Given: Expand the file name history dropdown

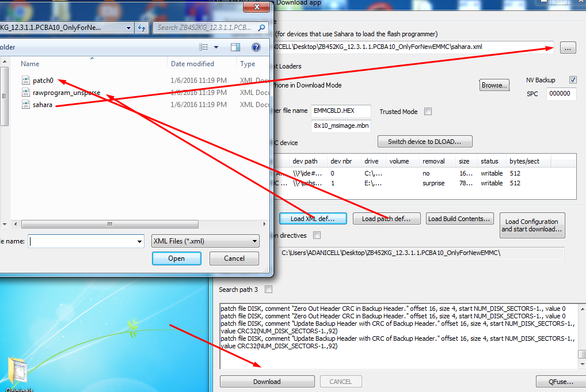Looking at the screenshot, I should (139, 241).
